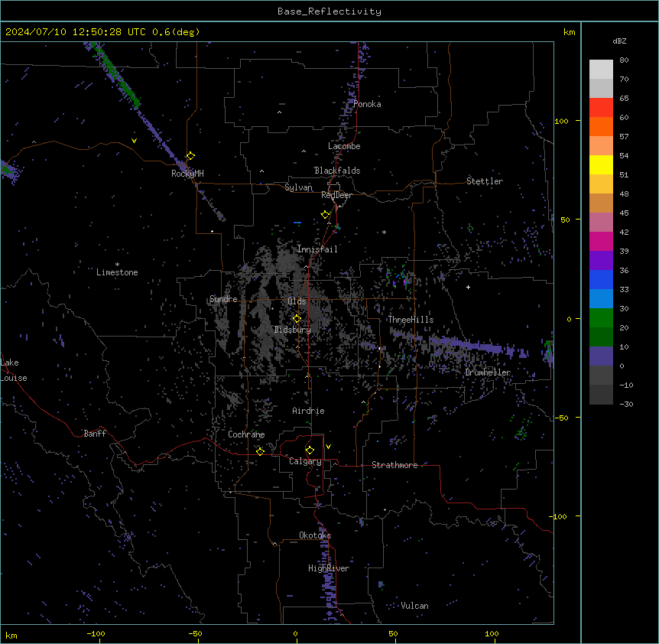
Task: Click the yellow diamond marker near RockyMH
Action: point(191,156)
